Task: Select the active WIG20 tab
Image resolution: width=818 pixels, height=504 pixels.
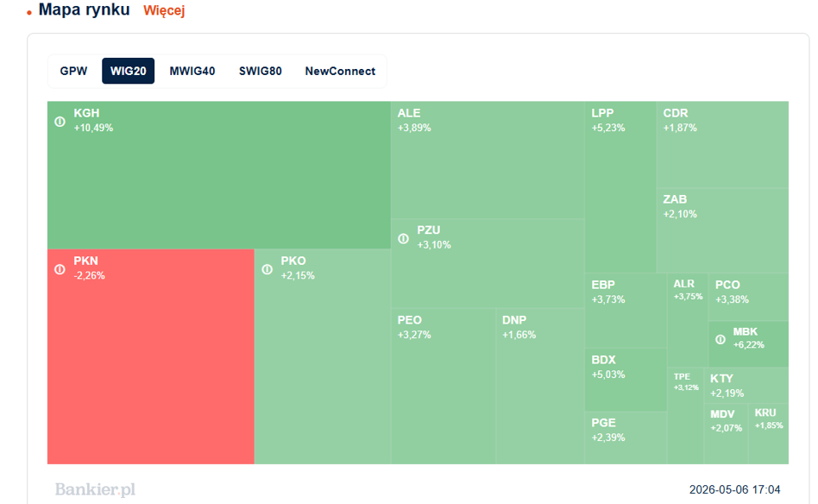Action: tap(129, 71)
